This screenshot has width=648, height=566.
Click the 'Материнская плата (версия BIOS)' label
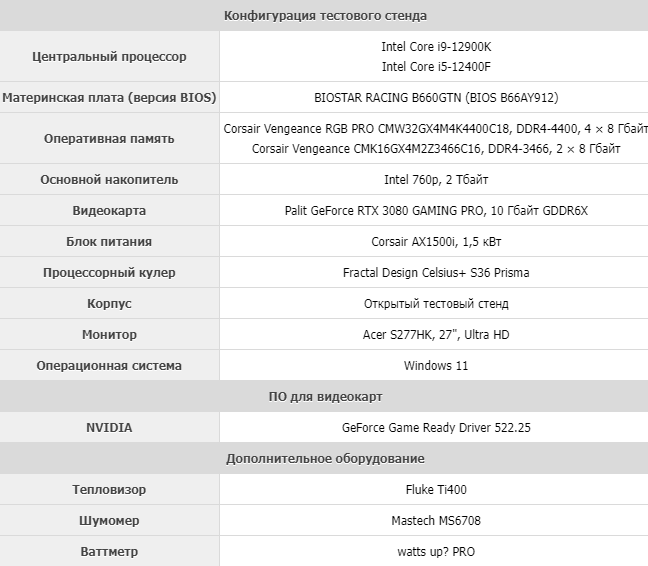(x=109, y=98)
